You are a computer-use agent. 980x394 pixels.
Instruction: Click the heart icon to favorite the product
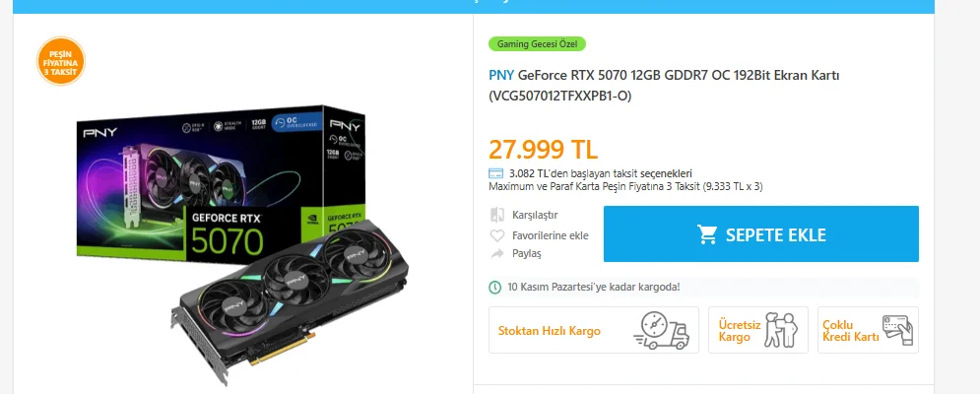pyautogui.click(x=496, y=235)
